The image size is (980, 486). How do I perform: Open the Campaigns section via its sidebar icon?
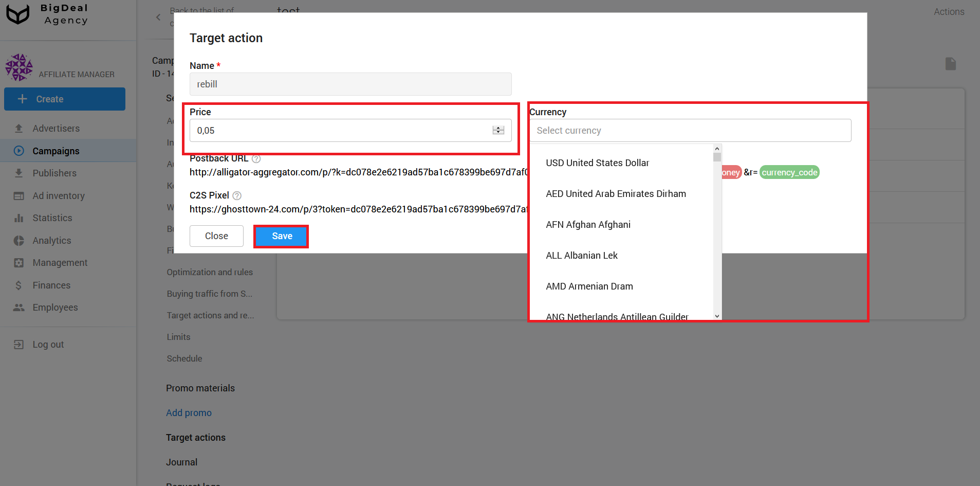19,151
